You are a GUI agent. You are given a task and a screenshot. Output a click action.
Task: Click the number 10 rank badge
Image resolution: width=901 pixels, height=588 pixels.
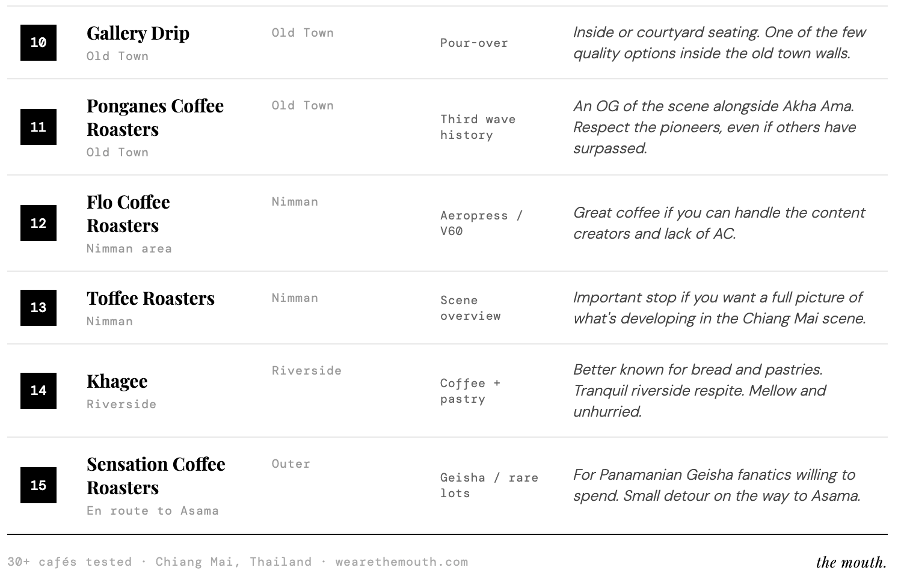pyautogui.click(x=38, y=43)
